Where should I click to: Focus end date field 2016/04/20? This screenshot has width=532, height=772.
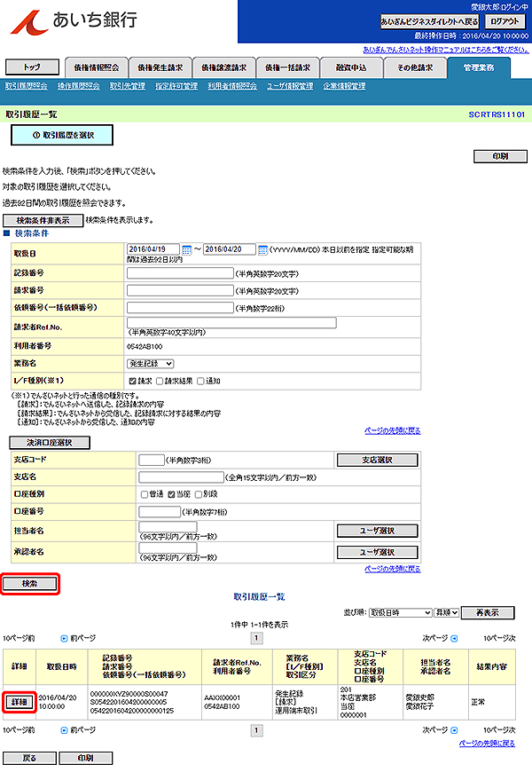pos(230,249)
